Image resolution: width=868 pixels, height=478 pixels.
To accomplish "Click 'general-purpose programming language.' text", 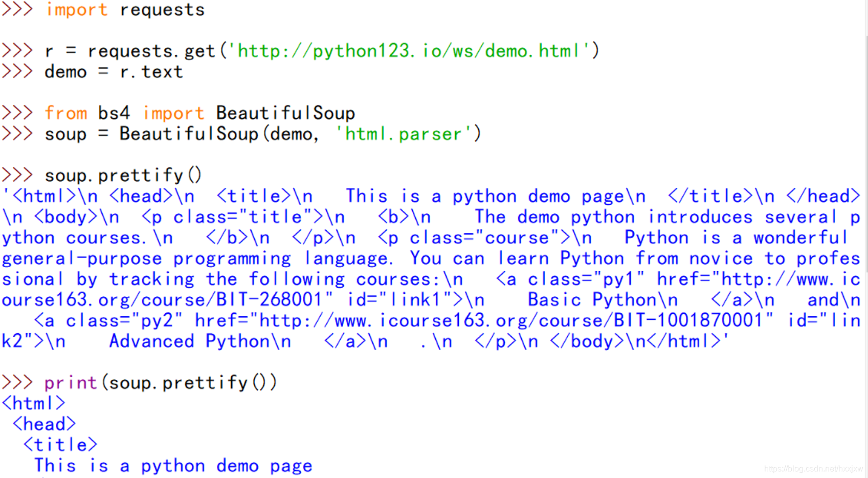I will click(197, 258).
